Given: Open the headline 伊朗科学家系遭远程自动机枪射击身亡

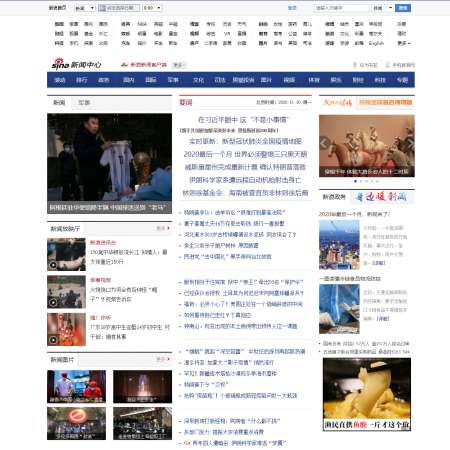Looking at the screenshot, I should (245, 180).
